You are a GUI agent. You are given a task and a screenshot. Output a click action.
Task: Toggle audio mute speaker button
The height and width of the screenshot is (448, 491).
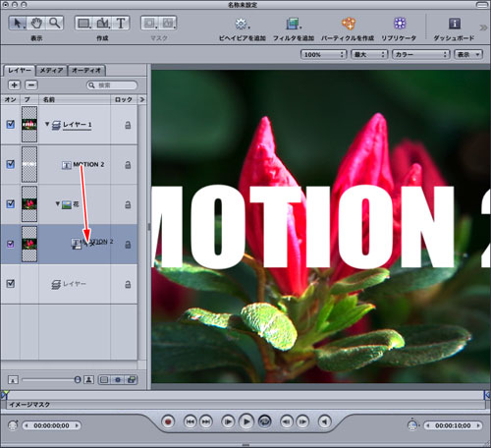click(x=325, y=421)
